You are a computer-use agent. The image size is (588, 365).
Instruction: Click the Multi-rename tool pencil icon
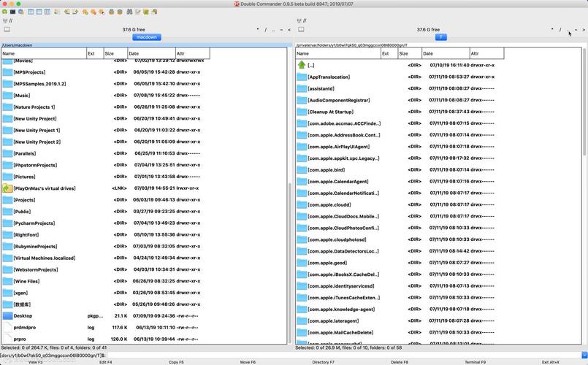pyautogui.click(x=137, y=12)
